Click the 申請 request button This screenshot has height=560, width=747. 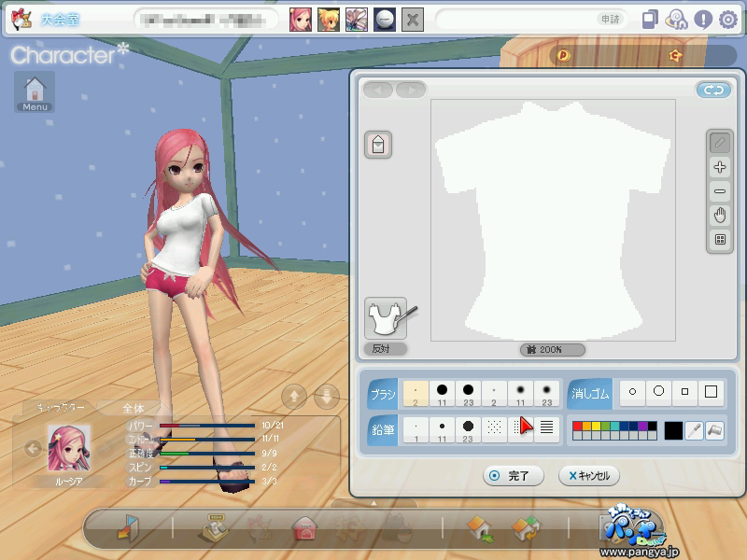(610, 19)
